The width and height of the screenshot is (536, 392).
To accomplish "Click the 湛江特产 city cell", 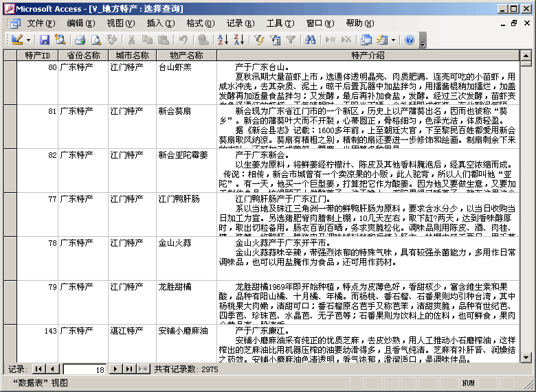I will pyautogui.click(x=133, y=343).
